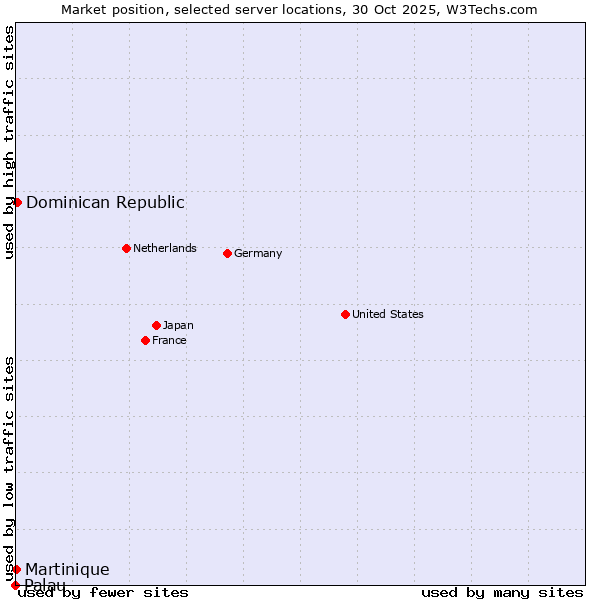Click the Netherlands text label

point(165,248)
